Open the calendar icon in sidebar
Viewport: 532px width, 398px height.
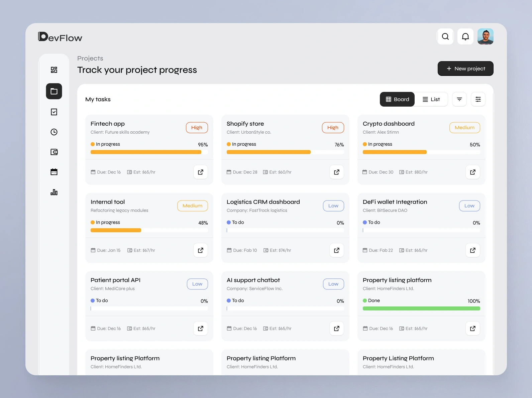click(54, 172)
